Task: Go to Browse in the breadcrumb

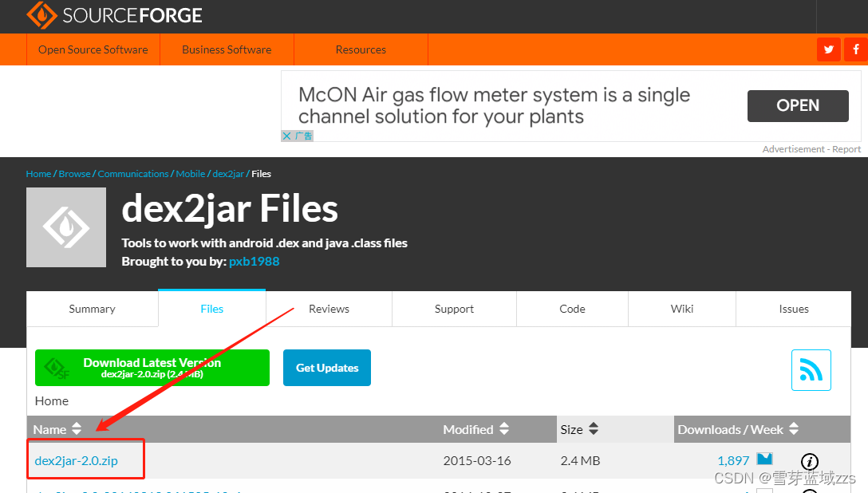Action: click(x=75, y=174)
